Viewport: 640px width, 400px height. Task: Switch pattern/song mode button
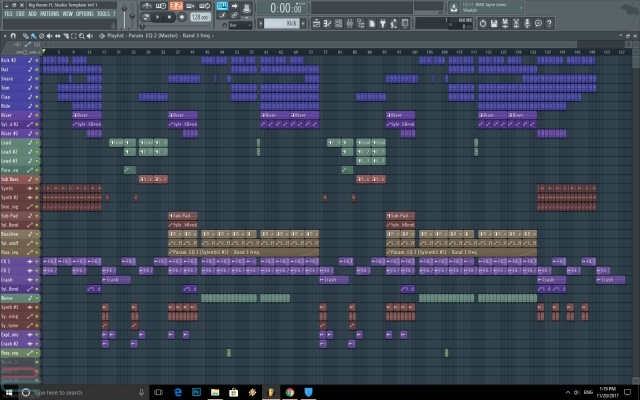tap(146, 17)
